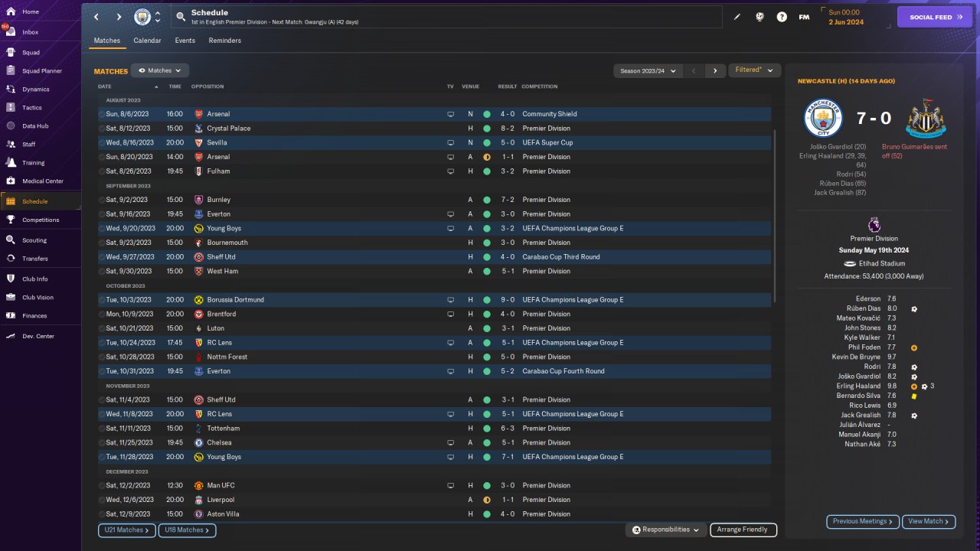Screen dimensions: 980x551
Task: Click the Competition column header
Action: [x=540, y=86]
